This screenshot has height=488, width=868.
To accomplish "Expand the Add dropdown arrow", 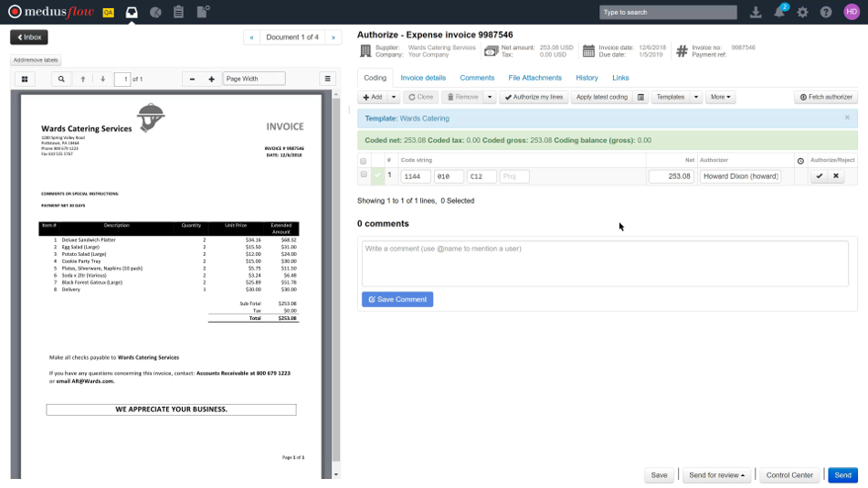I will (x=394, y=97).
